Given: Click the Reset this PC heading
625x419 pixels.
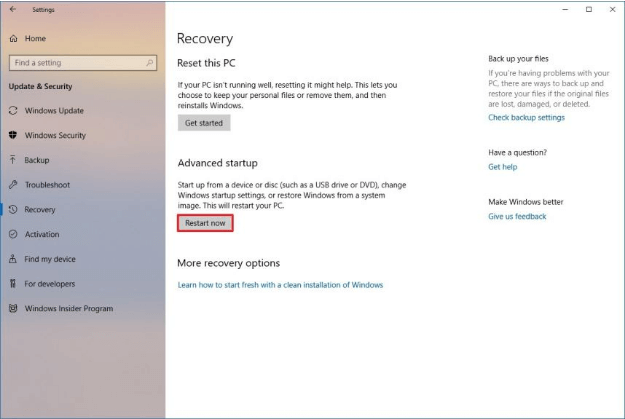Looking at the screenshot, I should tap(206, 63).
